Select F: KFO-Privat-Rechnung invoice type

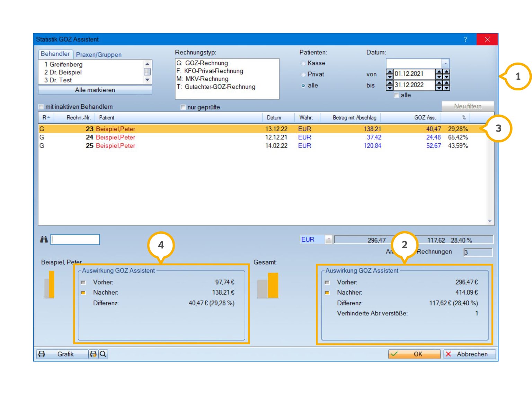(x=210, y=71)
